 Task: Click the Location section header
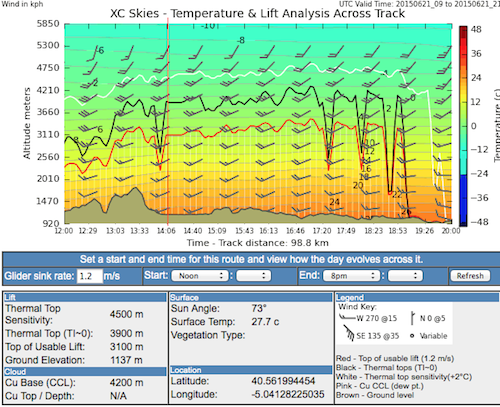click(x=251, y=370)
